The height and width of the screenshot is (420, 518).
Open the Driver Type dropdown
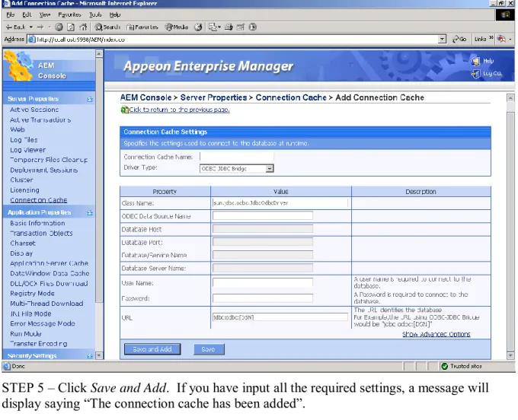[x=270, y=169]
